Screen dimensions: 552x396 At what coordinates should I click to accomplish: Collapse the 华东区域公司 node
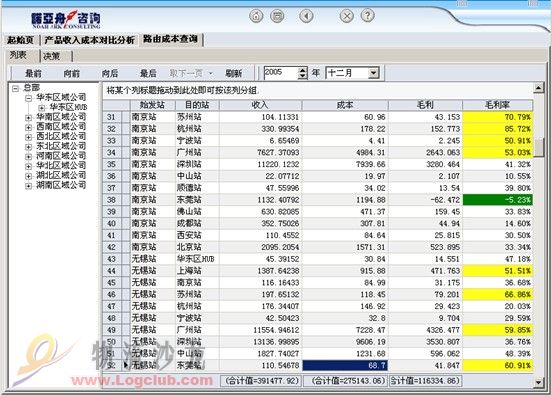[29, 98]
